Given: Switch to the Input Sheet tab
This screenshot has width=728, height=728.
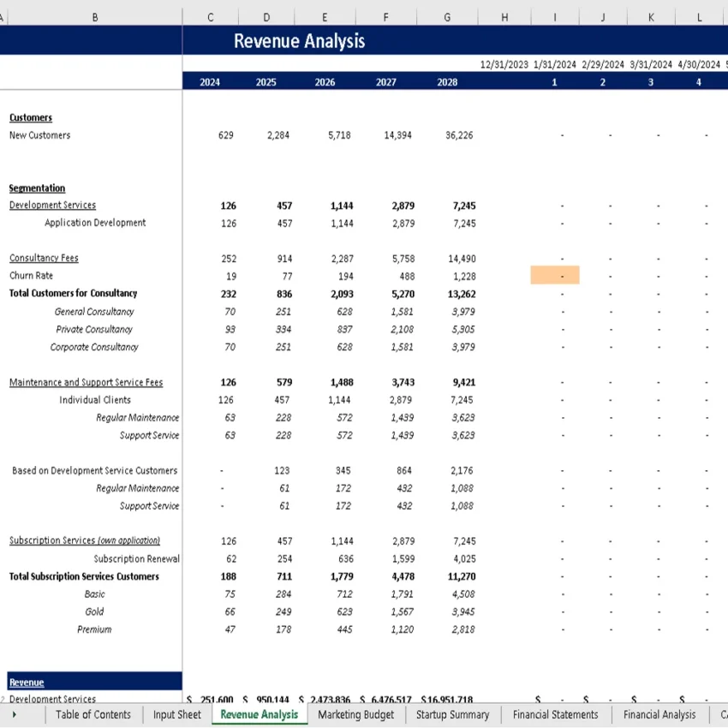Looking at the screenshot, I should 177,714.
